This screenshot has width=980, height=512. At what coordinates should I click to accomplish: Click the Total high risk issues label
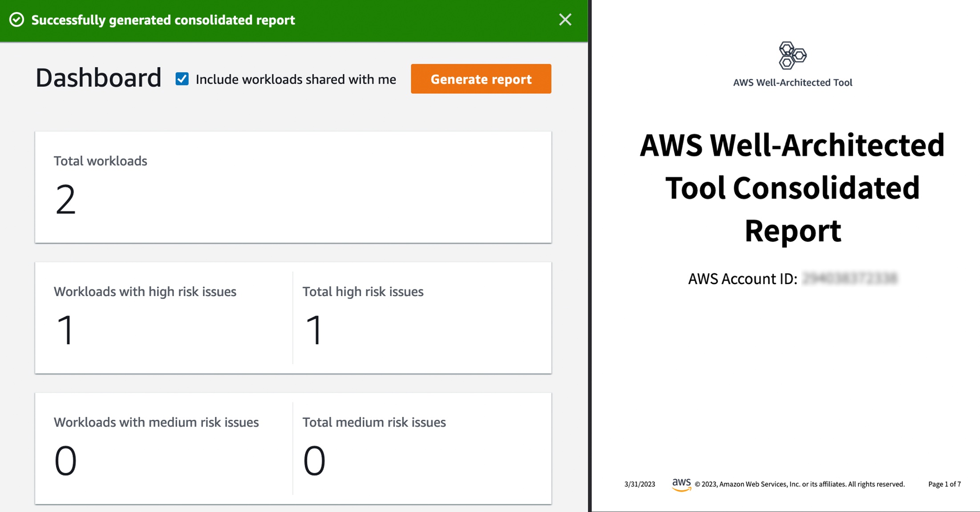(x=363, y=292)
